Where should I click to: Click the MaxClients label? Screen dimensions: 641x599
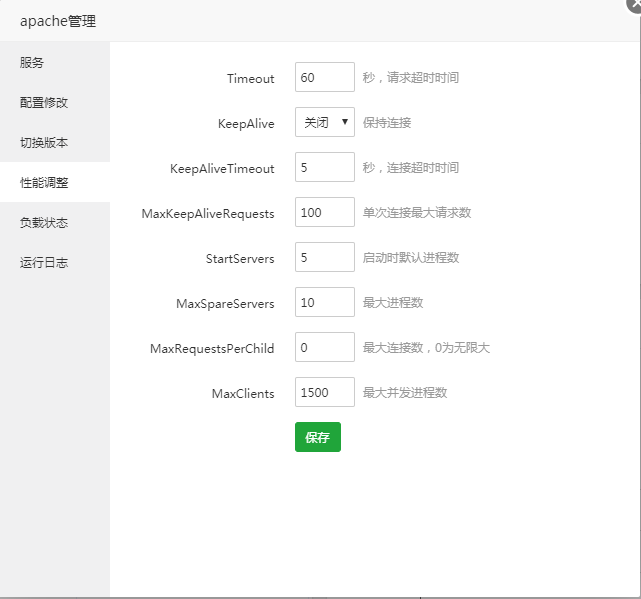[243, 393]
